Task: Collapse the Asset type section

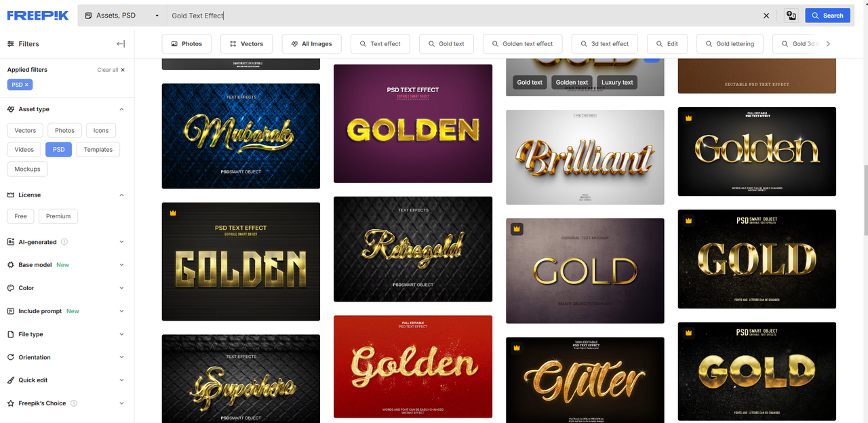Action: 121,109
